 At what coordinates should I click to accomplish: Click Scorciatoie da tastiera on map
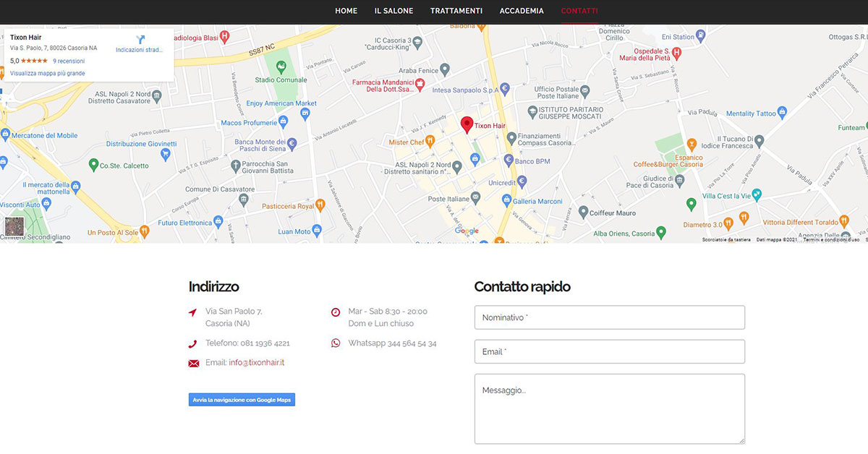point(726,239)
